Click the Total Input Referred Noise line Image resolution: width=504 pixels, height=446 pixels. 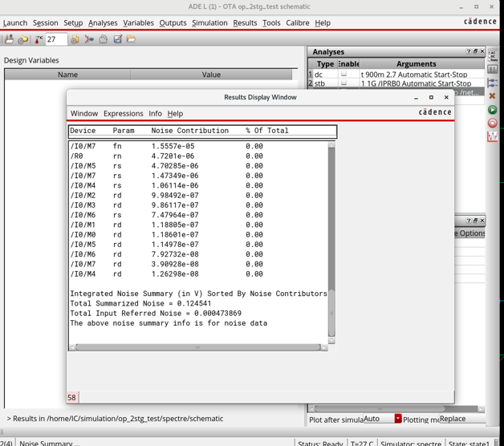(x=156, y=314)
